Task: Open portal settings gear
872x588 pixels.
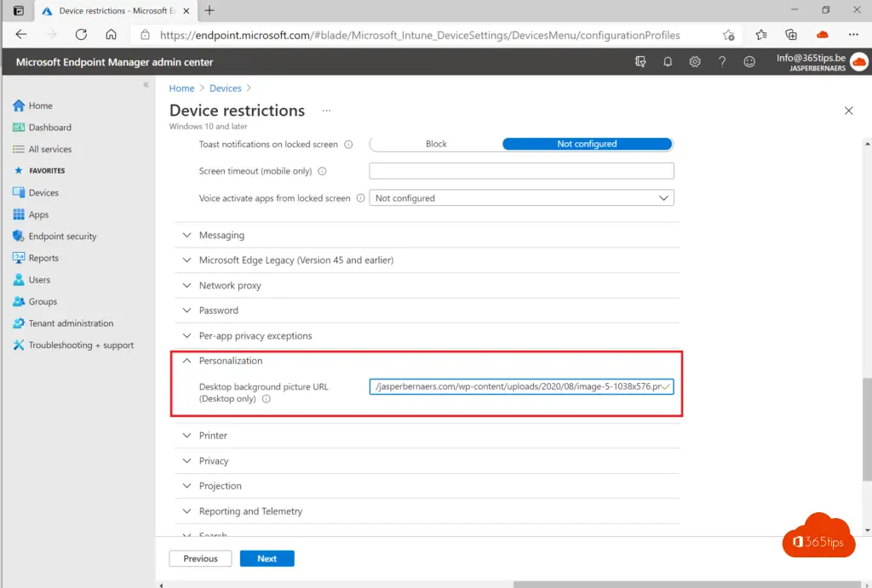Action: (x=695, y=61)
